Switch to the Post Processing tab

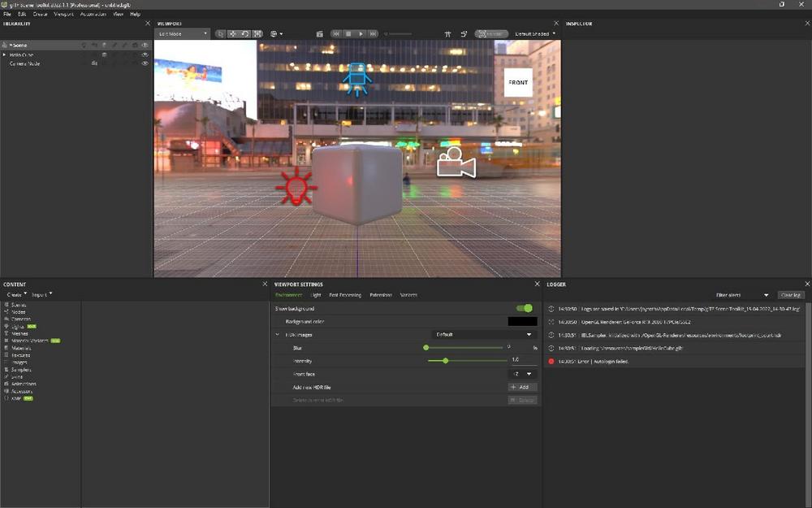(x=345, y=295)
